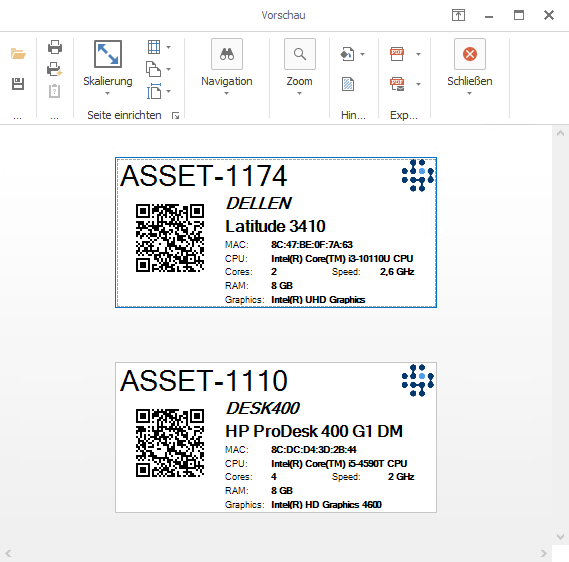This screenshot has height=562, width=569.
Task: Click the print icon
Action: (55, 47)
